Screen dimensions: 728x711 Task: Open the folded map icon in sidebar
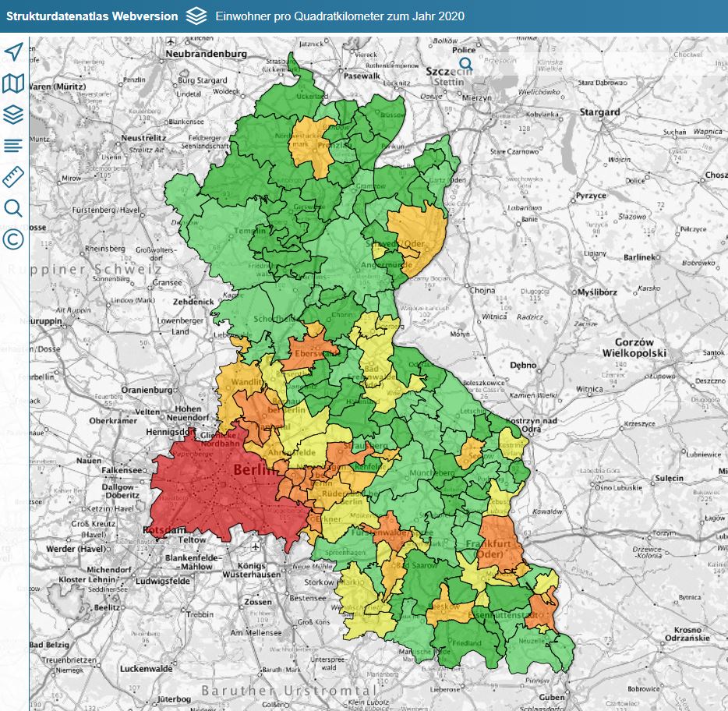pos(13,83)
